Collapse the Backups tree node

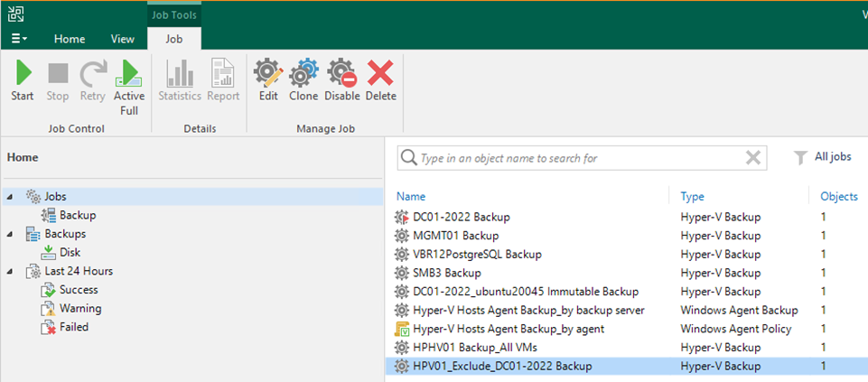[10, 234]
